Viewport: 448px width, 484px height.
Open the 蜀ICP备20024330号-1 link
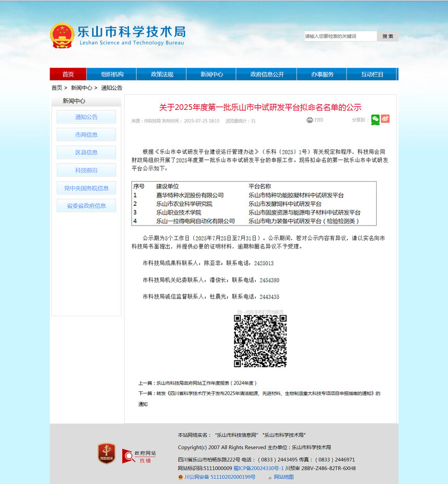pyautogui.click(x=258, y=468)
